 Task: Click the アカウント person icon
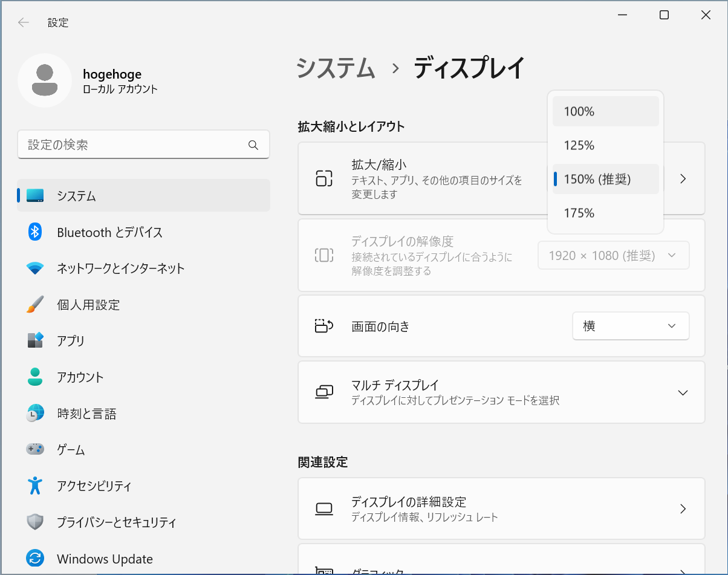pos(35,377)
